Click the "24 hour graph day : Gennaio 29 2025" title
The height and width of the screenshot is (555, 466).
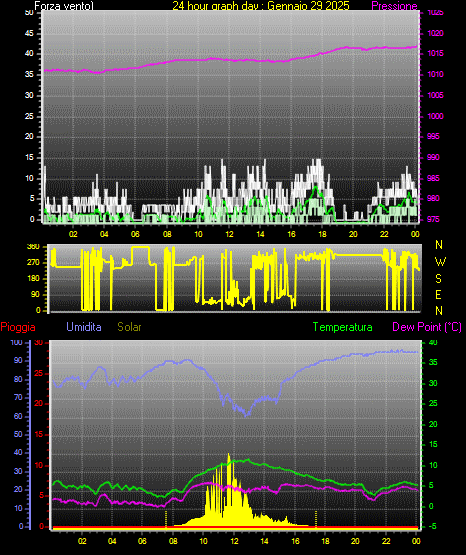[261, 6]
